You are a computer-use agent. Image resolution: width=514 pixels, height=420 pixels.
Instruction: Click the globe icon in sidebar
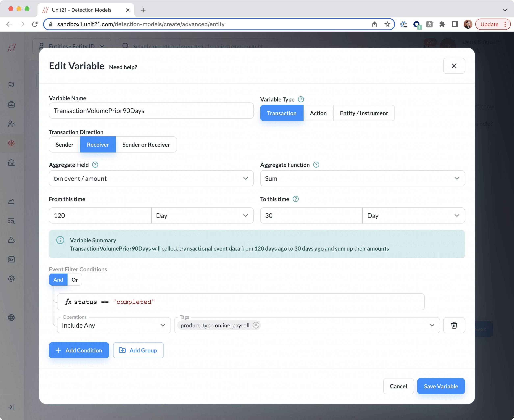tap(11, 317)
